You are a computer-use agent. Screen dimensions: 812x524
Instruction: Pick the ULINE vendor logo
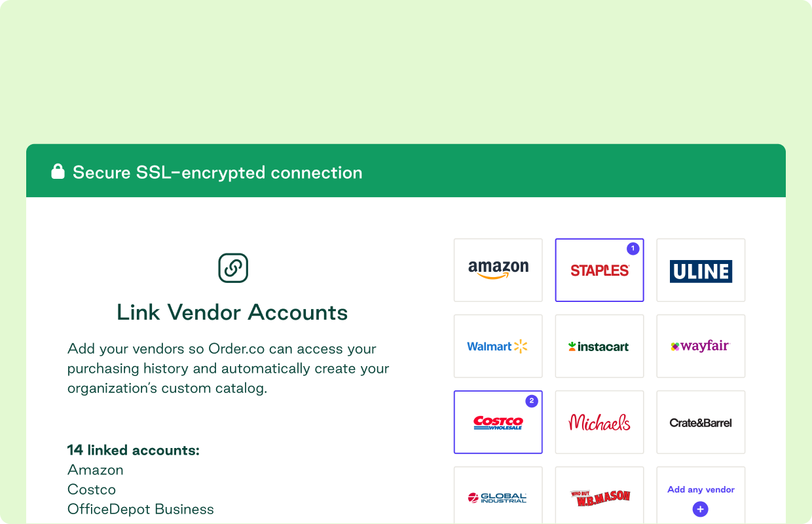pyautogui.click(x=701, y=271)
